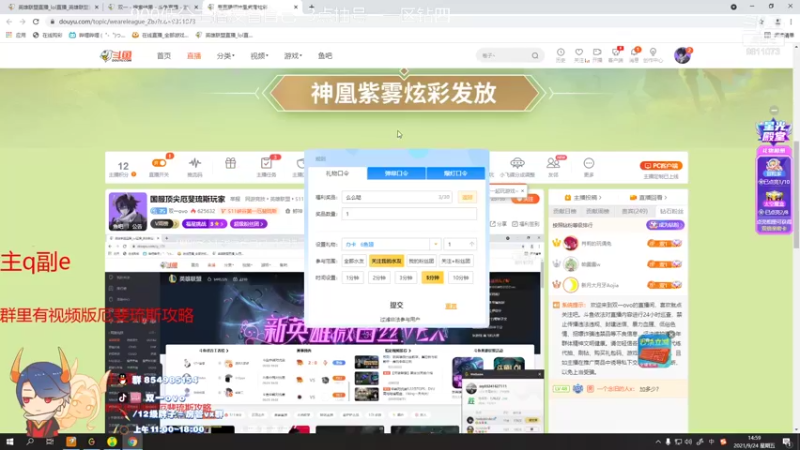The image size is (800, 450).
Task: Expand the 直播回看 link
Action: coord(648,197)
